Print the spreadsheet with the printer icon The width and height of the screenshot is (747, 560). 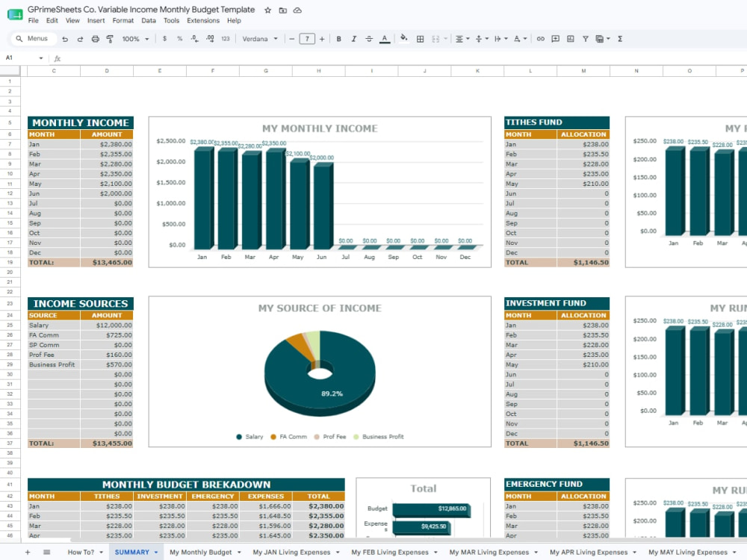coord(96,39)
